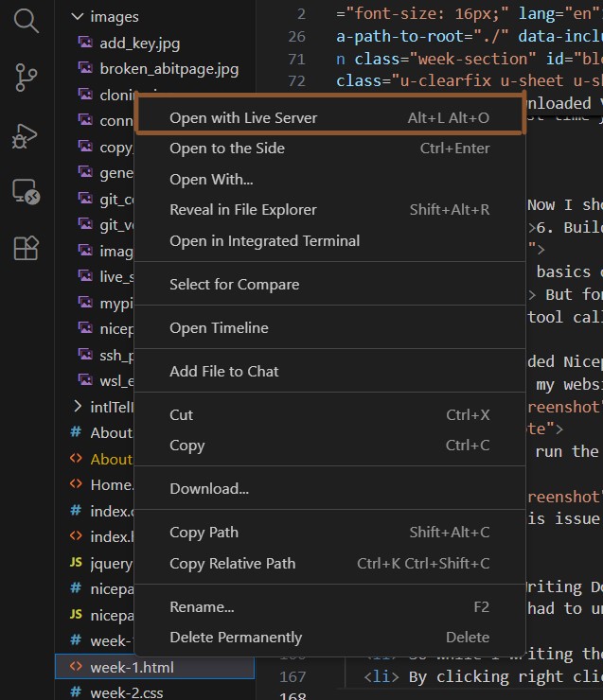
Task: Click the HTML icon beside week-1.html
Action: 76,667
